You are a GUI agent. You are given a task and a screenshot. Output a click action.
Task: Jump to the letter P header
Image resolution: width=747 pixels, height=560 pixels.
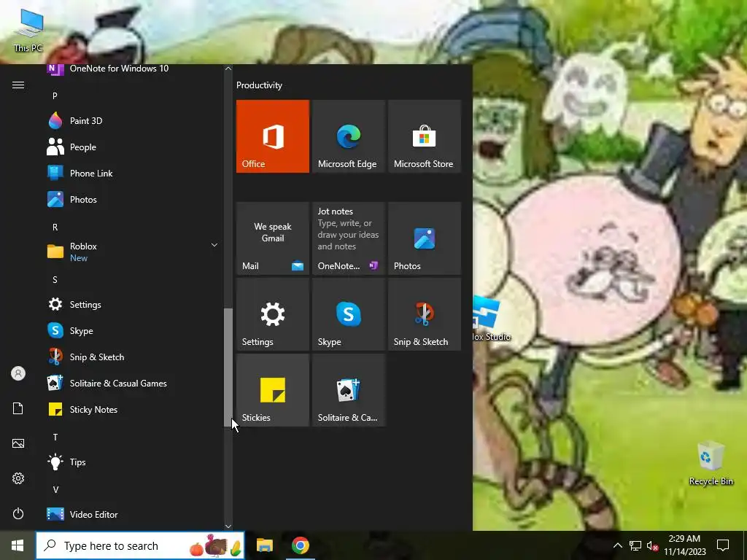(x=55, y=96)
